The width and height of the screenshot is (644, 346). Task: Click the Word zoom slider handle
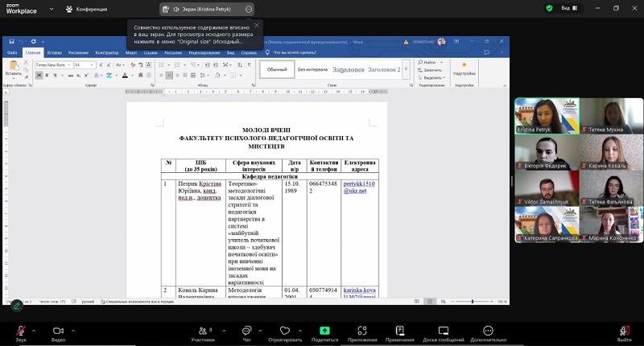[x=473, y=301]
